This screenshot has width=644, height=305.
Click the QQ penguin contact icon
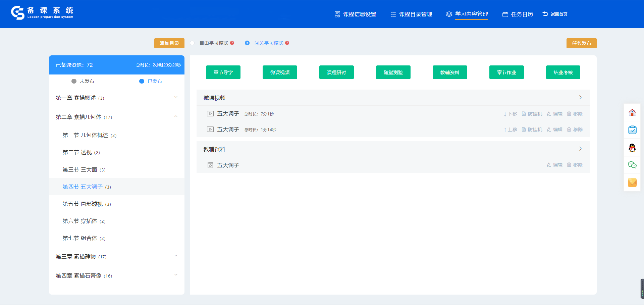point(632,148)
